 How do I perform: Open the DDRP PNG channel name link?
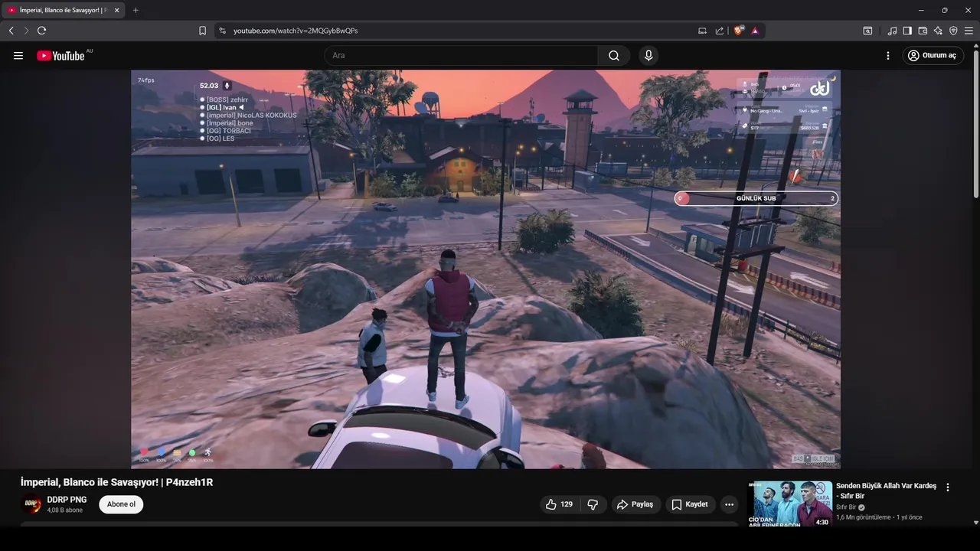pos(67,500)
